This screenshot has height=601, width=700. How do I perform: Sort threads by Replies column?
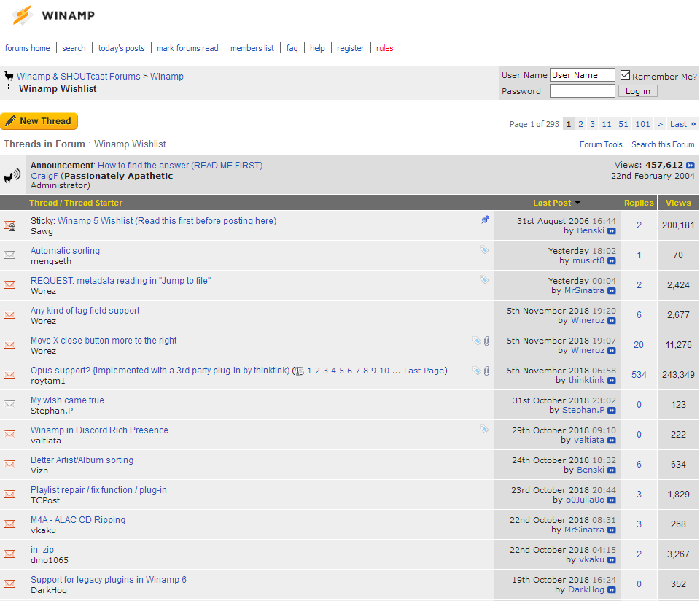tap(639, 203)
